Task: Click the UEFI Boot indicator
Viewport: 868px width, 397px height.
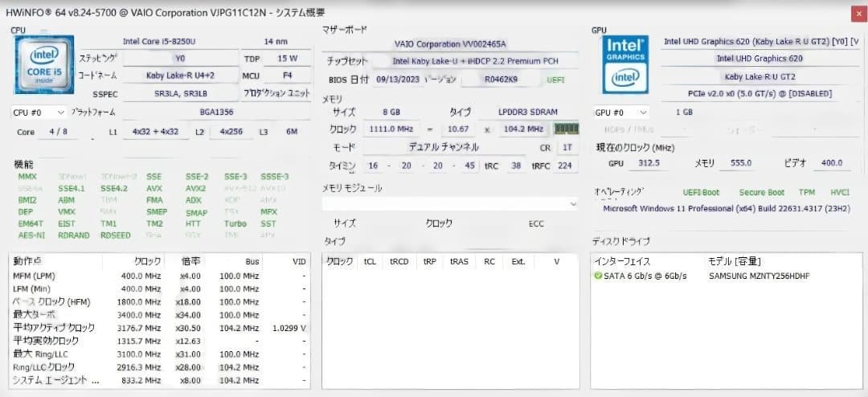Action: (702, 193)
